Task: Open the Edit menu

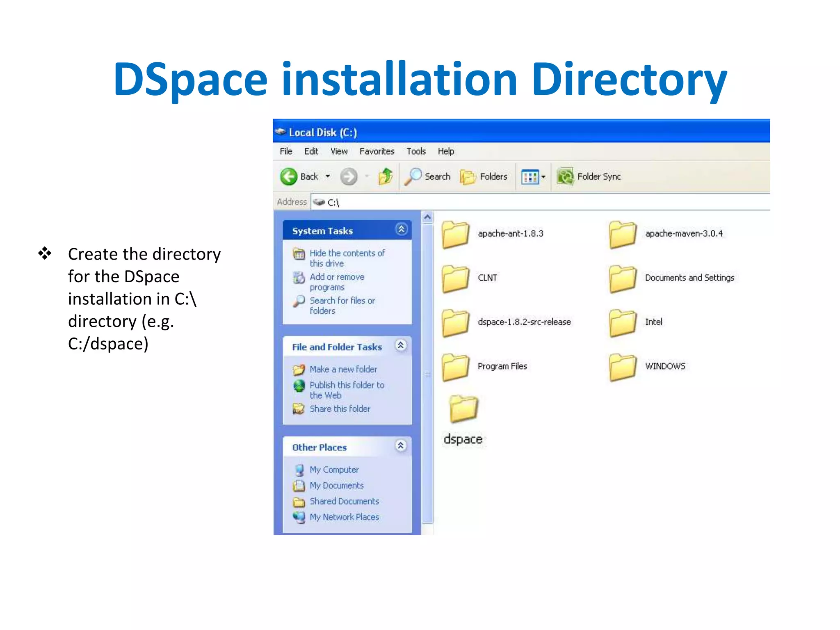Action: pyautogui.click(x=311, y=151)
